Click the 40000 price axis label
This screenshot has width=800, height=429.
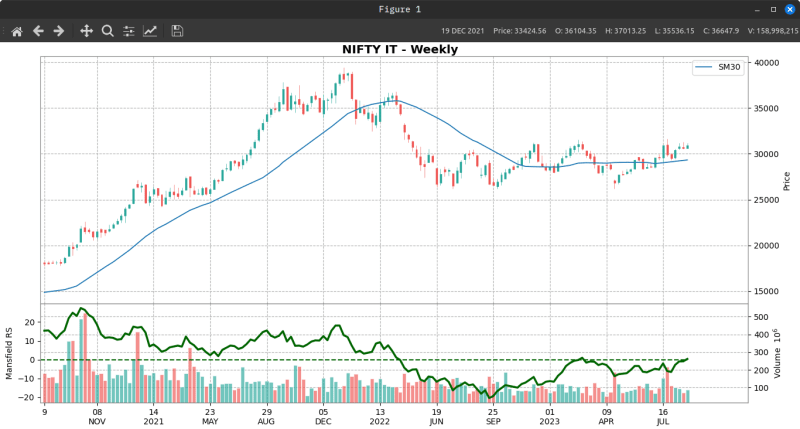pyautogui.click(x=766, y=63)
